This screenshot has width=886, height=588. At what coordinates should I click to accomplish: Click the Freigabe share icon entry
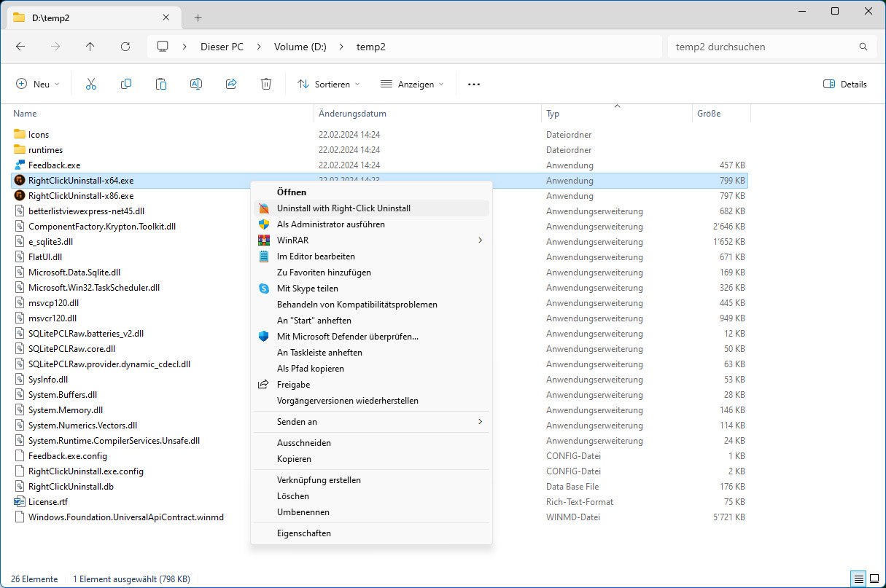point(264,385)
